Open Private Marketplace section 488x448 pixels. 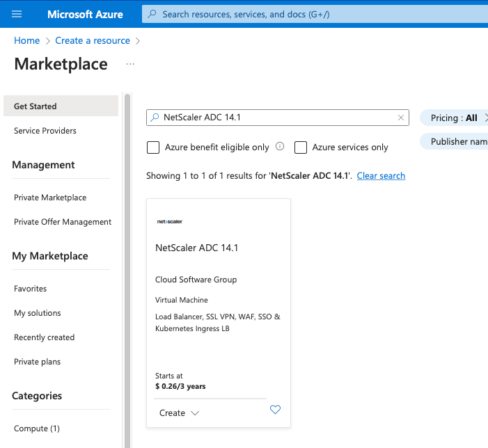pyautogui.click(x=50, y=198)
